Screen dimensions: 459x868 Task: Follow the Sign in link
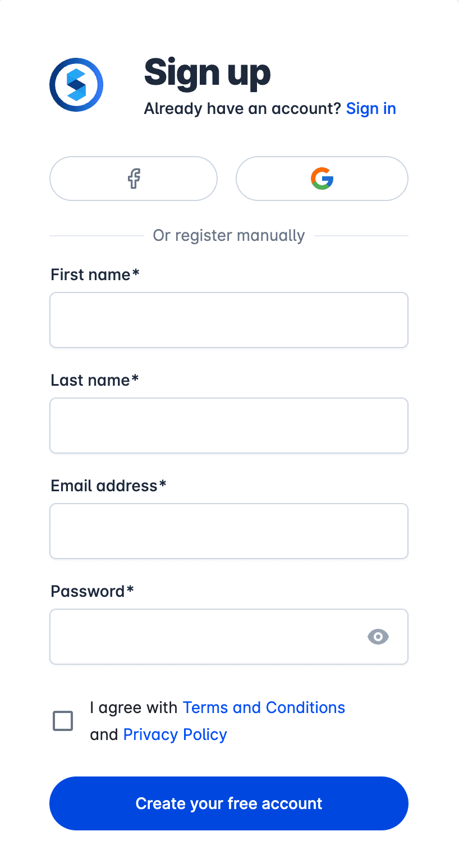coord(371,108)
